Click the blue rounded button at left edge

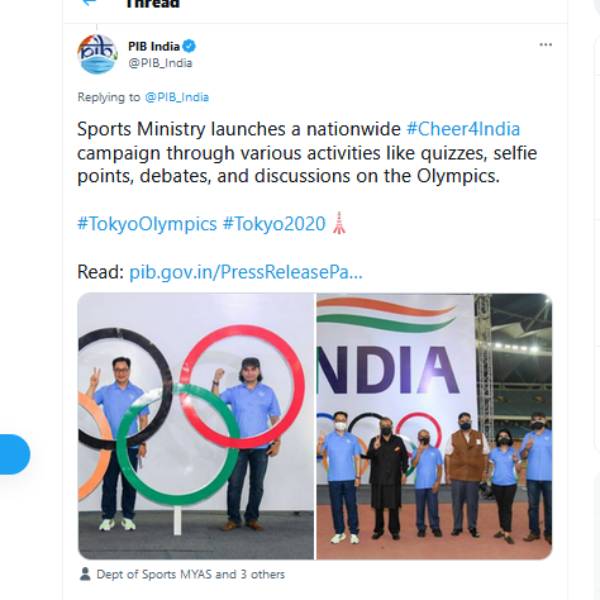pos(14,454)
